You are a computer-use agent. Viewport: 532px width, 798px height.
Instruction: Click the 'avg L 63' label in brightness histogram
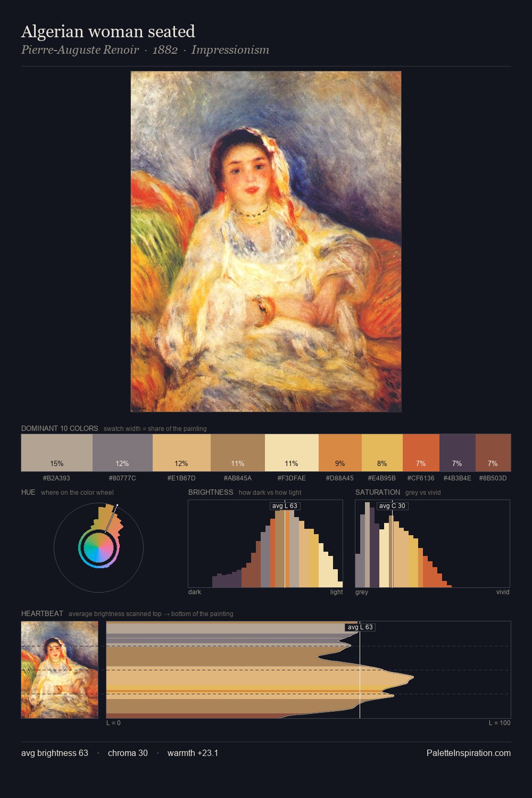click(285, 506)
